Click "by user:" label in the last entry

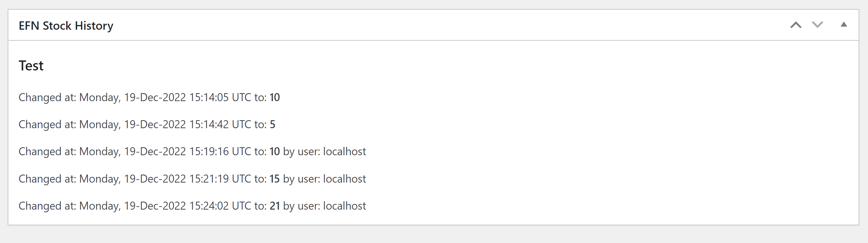301,206
